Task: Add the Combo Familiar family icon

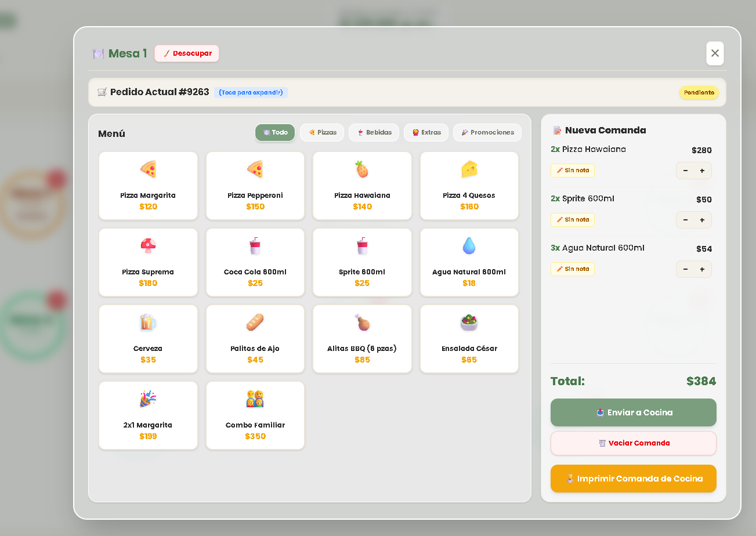Action: [255, 399]
